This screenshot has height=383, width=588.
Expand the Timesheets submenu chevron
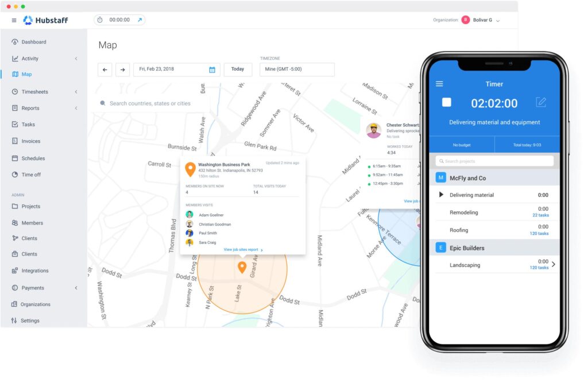point(76,91)
